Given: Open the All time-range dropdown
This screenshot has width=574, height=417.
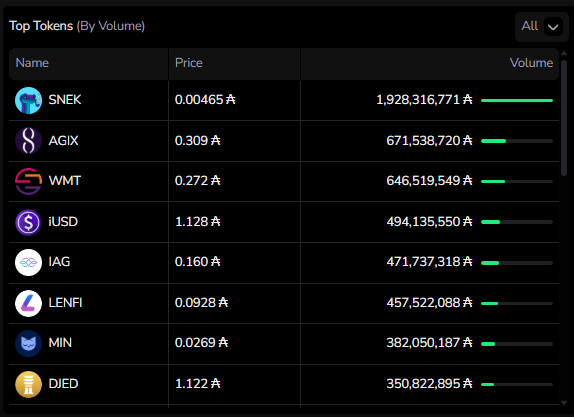Looking at the screenshot, I should pyautogui.click(x=542, y=26).
